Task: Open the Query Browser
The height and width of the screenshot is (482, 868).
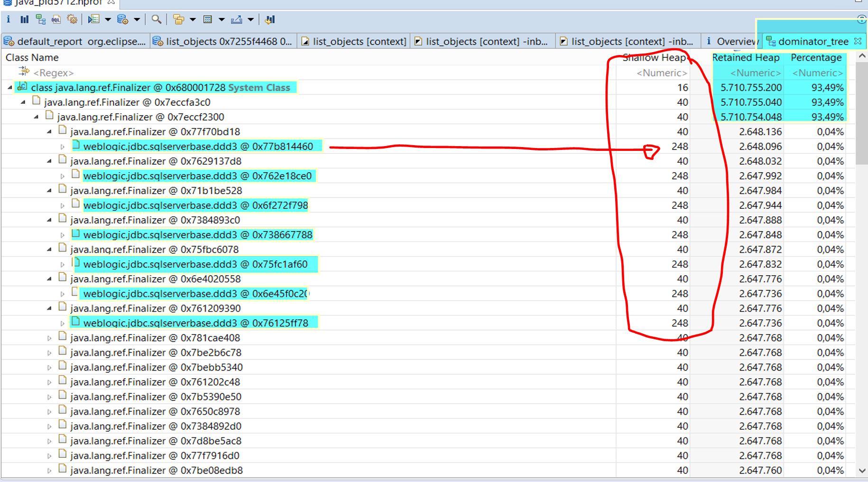Action: [x=122, y=19]
